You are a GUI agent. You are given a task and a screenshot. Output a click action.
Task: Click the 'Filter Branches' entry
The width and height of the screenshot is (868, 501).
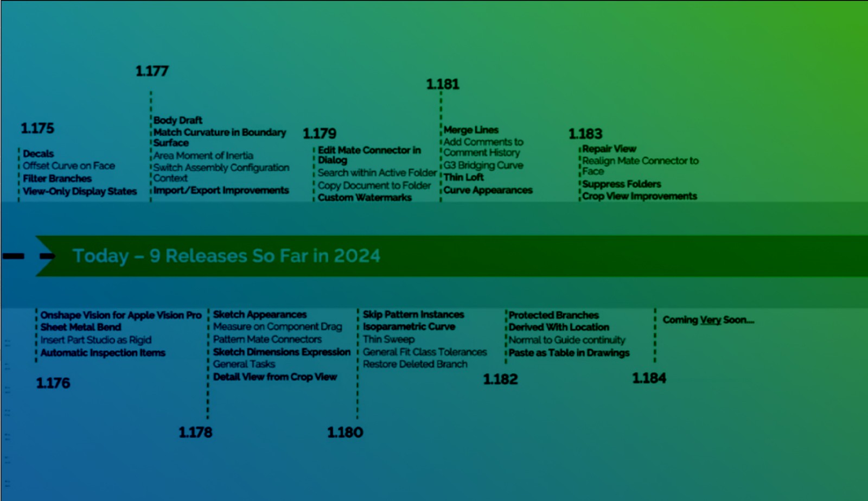pos(58,178)
